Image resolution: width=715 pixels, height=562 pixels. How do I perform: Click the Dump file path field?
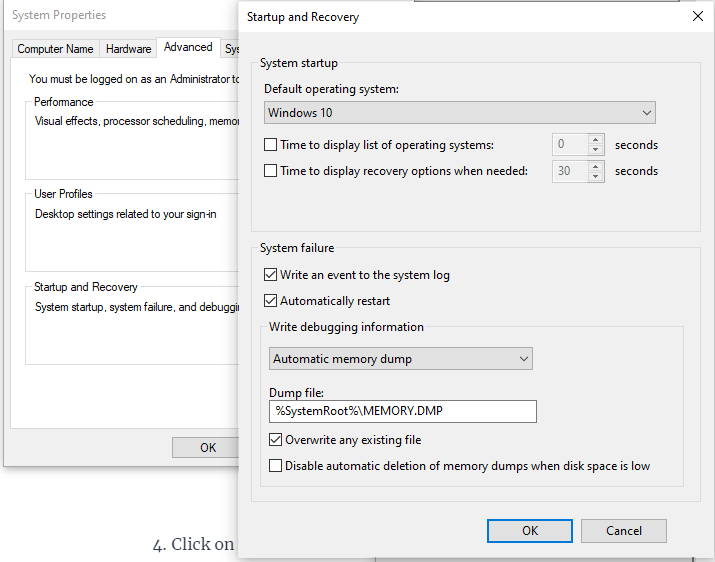tap(401, 411)
